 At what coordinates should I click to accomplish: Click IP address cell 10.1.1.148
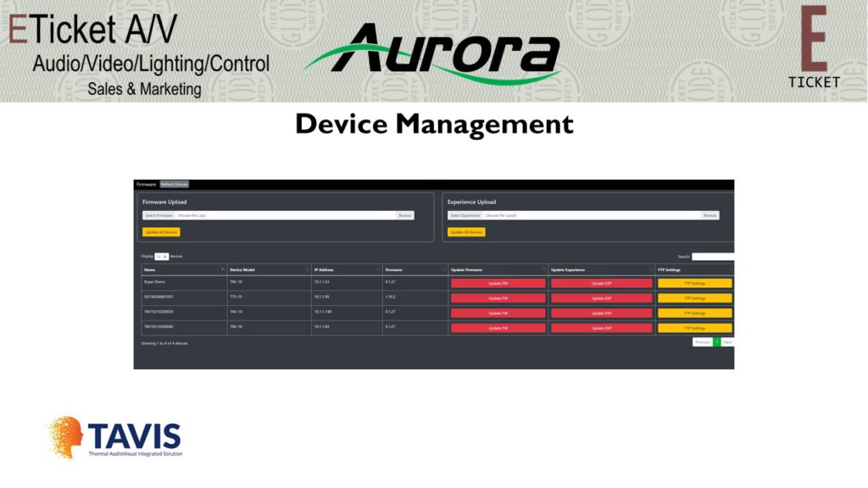pos(347,313)
